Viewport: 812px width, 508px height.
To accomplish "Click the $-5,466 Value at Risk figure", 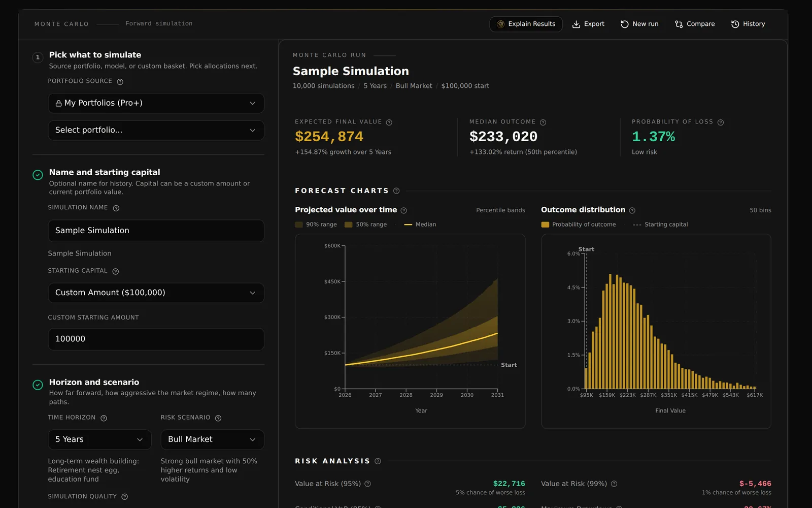I will (755, 484).
